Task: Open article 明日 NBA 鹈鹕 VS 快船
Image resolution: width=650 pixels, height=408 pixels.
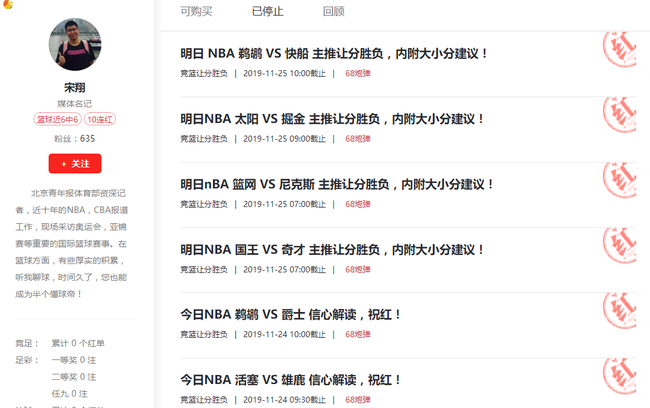Action: coord(334,53)
